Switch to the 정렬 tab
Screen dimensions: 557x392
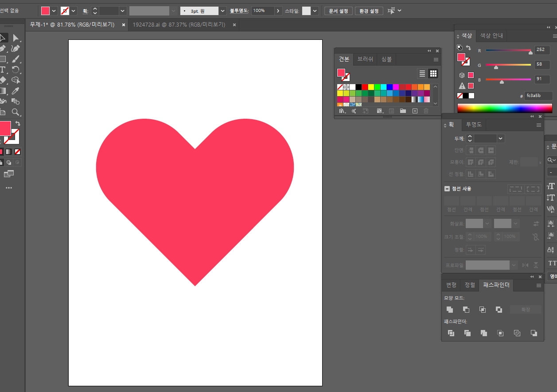click(x=470, y=285)
